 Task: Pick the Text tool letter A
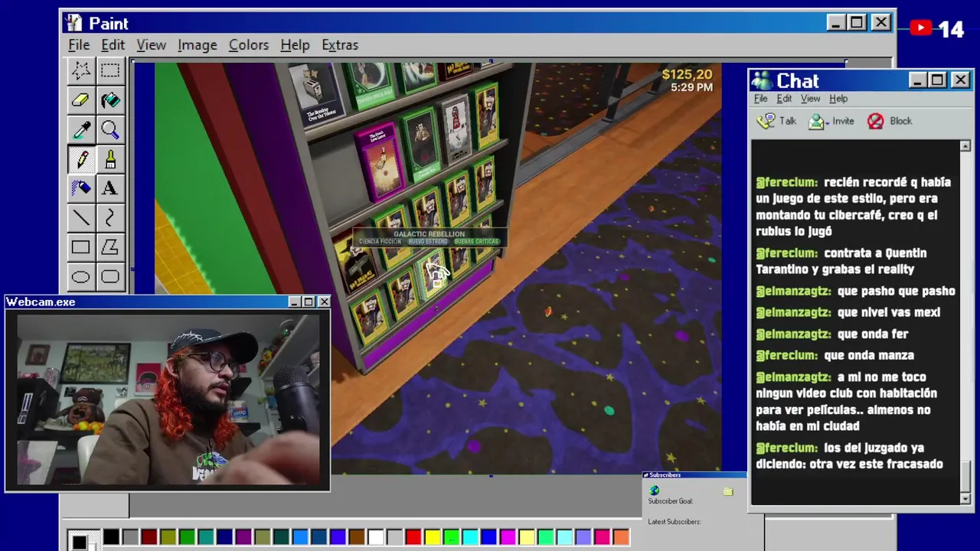(109, 188)
